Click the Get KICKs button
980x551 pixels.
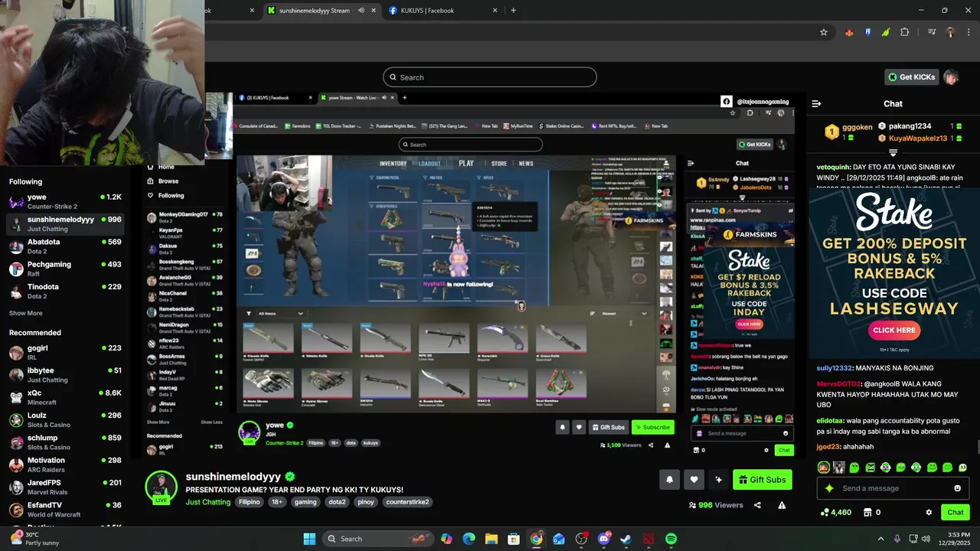click(x=912, y=77)
